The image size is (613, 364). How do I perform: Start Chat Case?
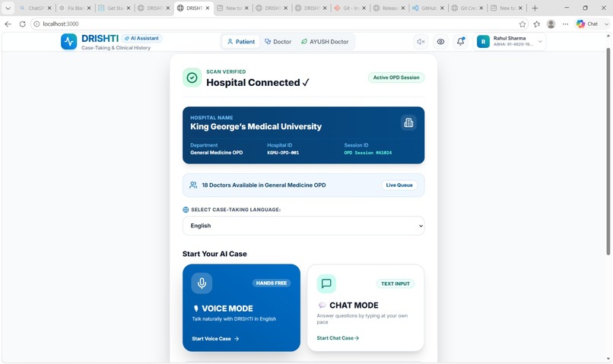[x=338, y=338]
